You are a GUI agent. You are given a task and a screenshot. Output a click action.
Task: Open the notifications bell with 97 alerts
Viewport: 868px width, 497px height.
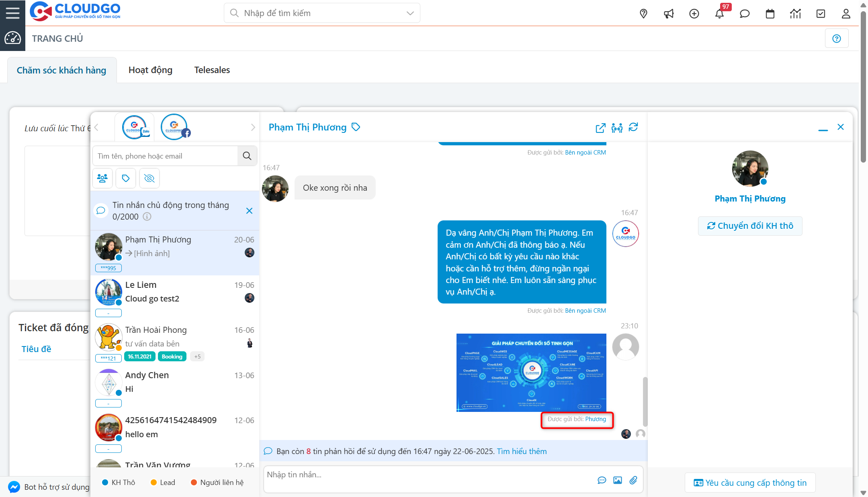click(720, 13)
